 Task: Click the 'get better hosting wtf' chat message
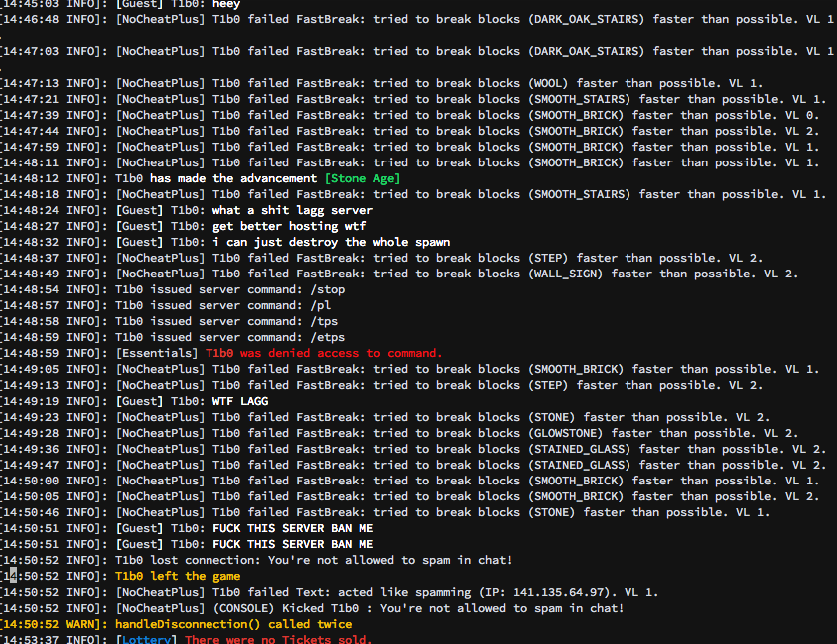289,226
